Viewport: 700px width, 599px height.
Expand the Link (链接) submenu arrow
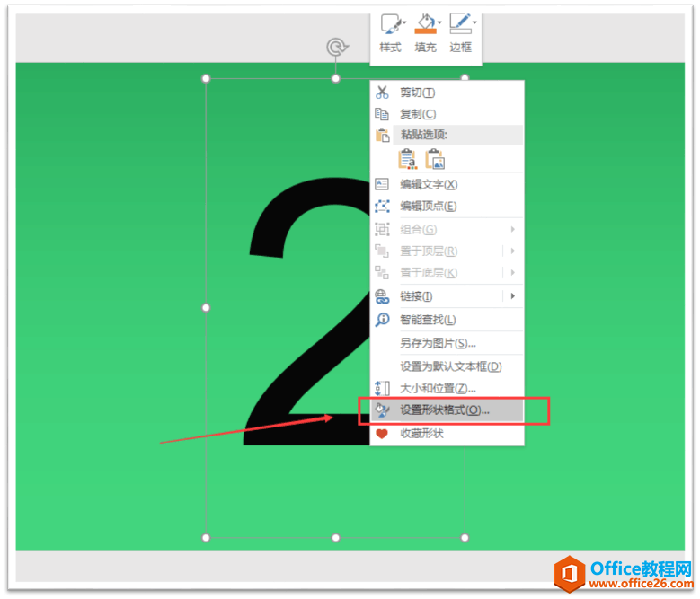513,296
